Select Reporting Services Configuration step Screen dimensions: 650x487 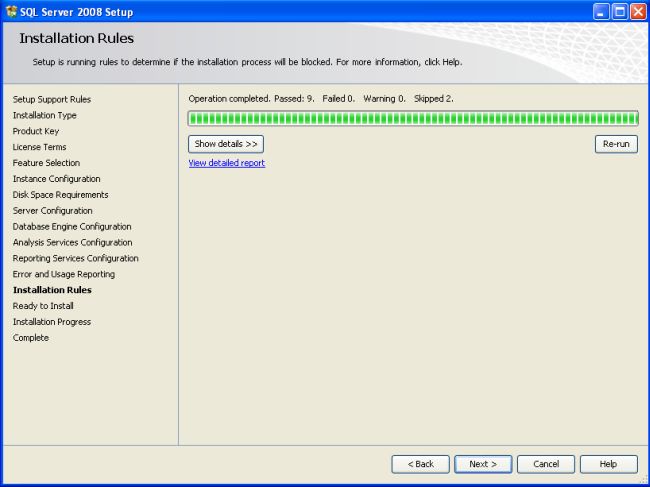[75, 258]
